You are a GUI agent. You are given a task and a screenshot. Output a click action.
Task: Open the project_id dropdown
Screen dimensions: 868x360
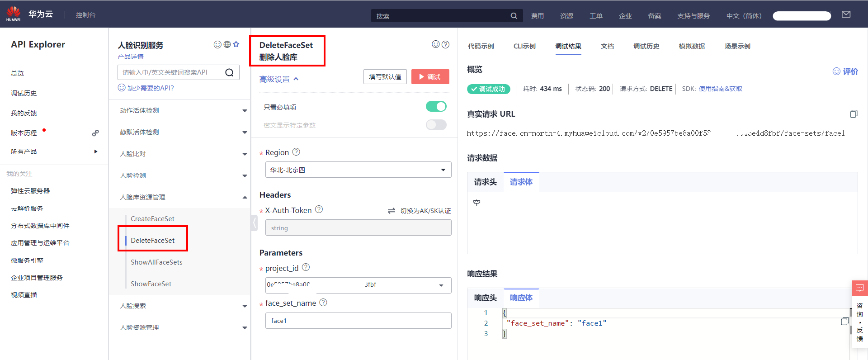(358, 285)
